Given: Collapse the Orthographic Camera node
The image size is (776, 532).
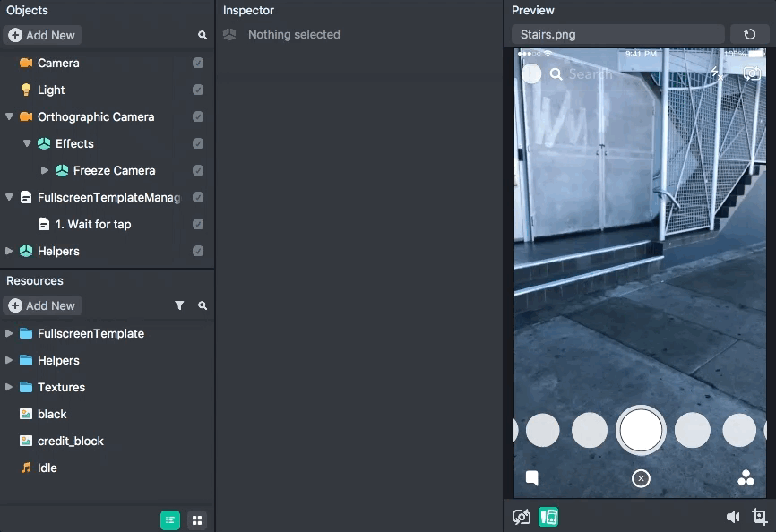Looking at the screenshot, I should point(9,117).
